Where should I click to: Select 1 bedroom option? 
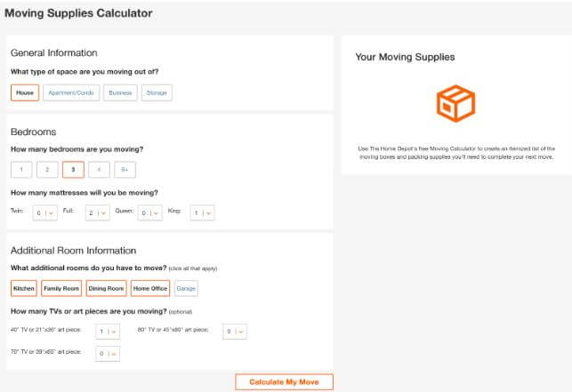tap(22, 169)
